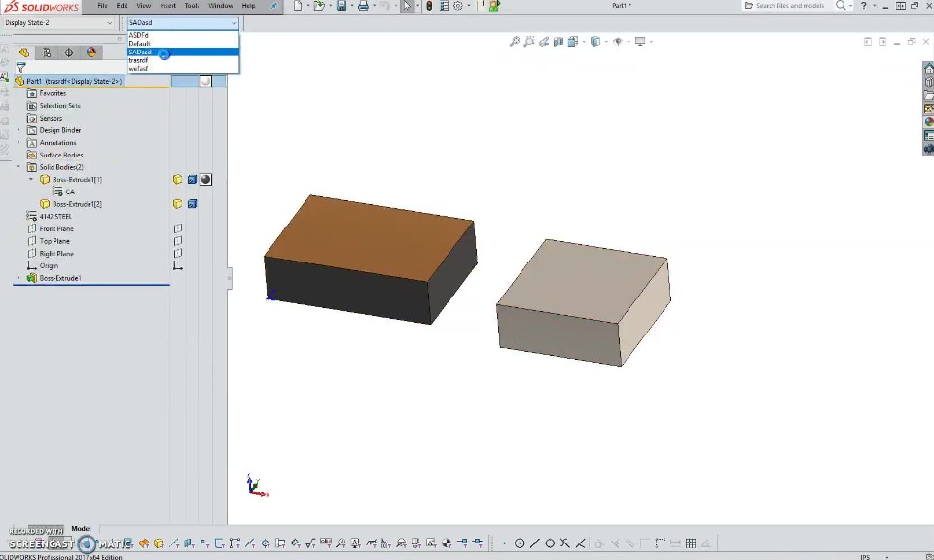Open the Display State-2 dropdown
934x560 pixels.
[110, 22]
